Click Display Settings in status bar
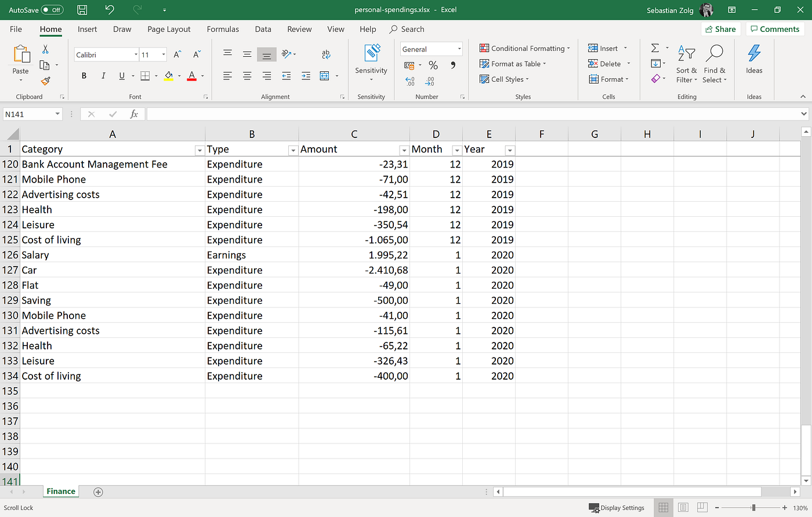The height and width of the screenshot is (517, 812). point(617,508)
